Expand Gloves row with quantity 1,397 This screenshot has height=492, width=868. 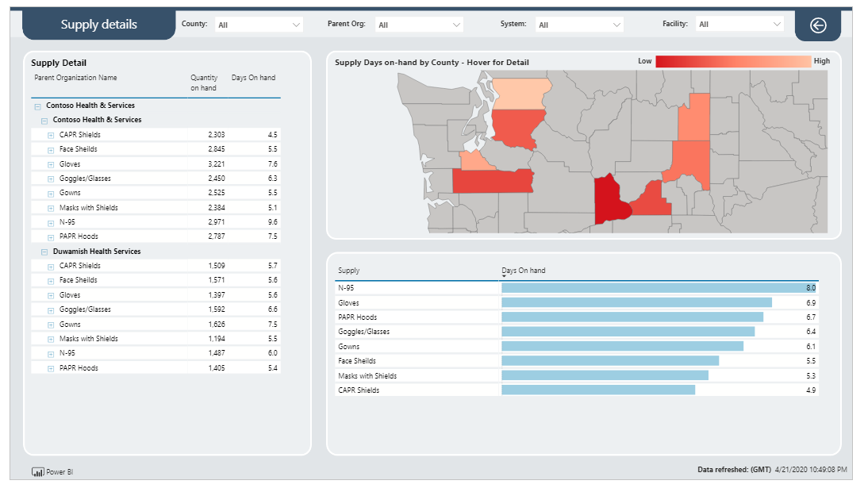(x=50, y=295)
